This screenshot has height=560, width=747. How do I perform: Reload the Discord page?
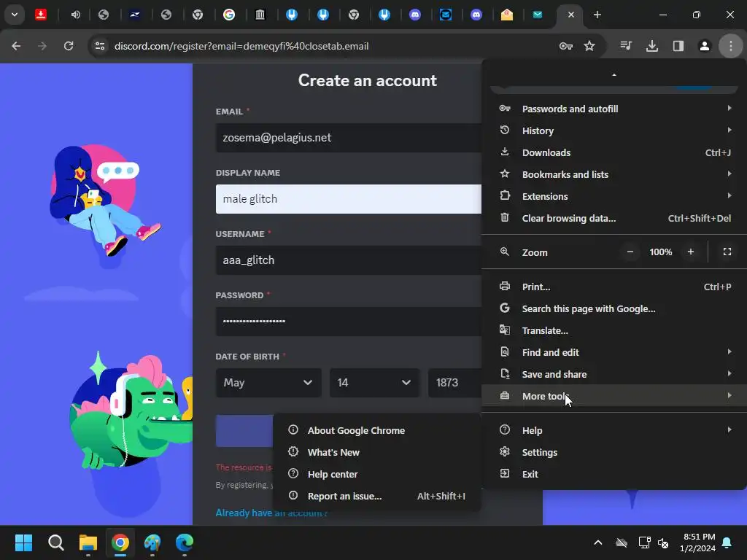pos(69,46)
